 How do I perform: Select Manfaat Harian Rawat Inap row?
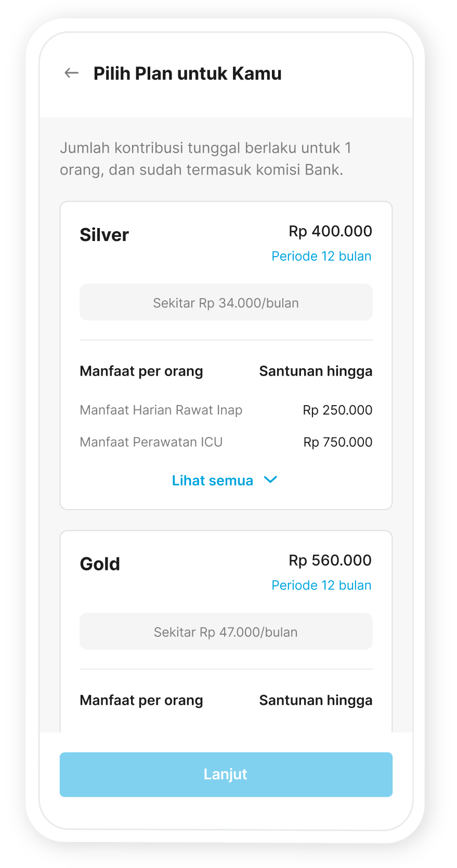tap(161, 410)
